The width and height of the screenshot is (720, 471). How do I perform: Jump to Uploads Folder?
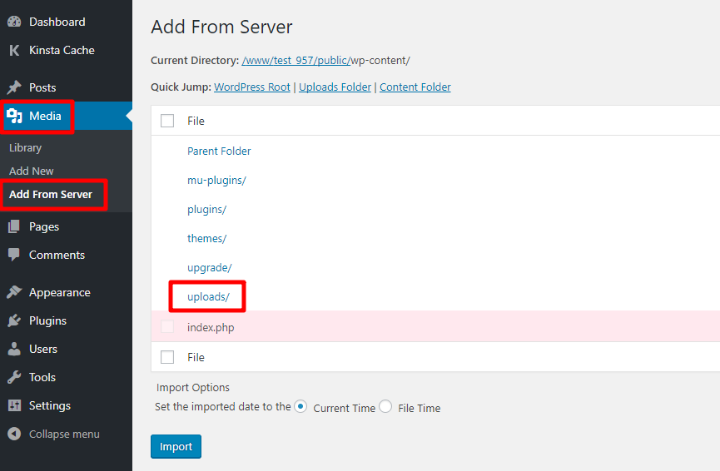click(x=335, y=87)
